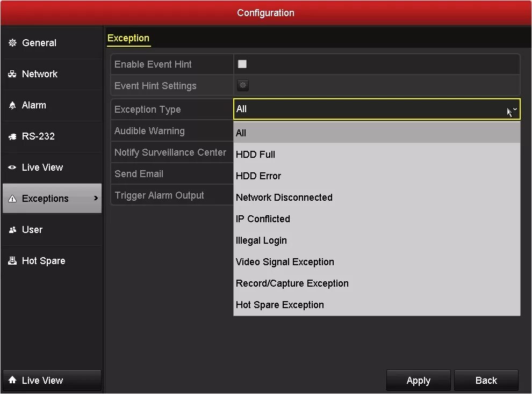Click the Send Email label
The image size is (532, 394).
(x=139, y=174)
